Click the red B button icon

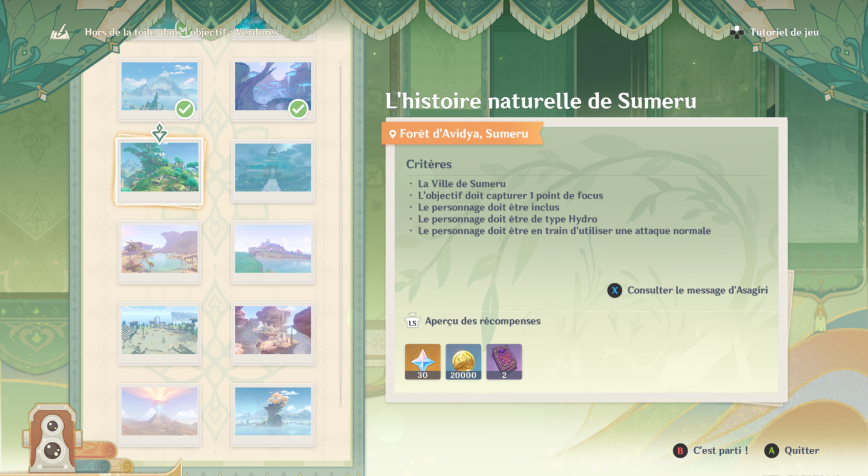tap(680, 451)
